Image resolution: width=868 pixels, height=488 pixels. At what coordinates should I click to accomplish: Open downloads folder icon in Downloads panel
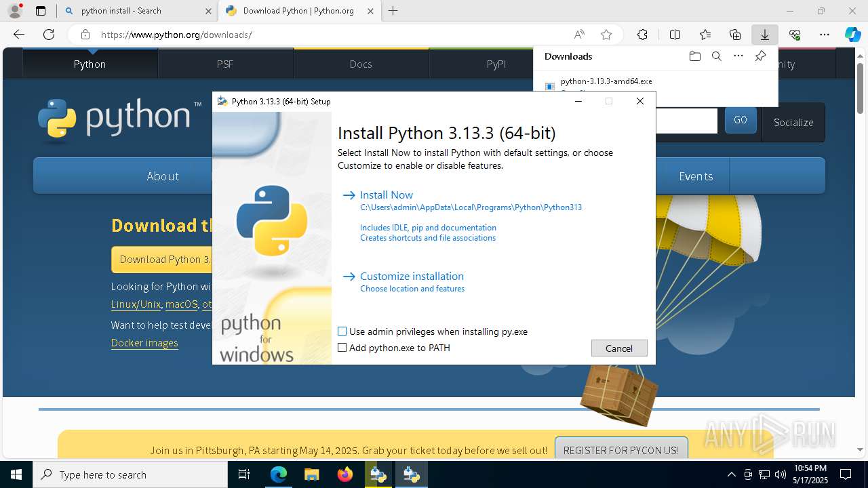(694, 56)
